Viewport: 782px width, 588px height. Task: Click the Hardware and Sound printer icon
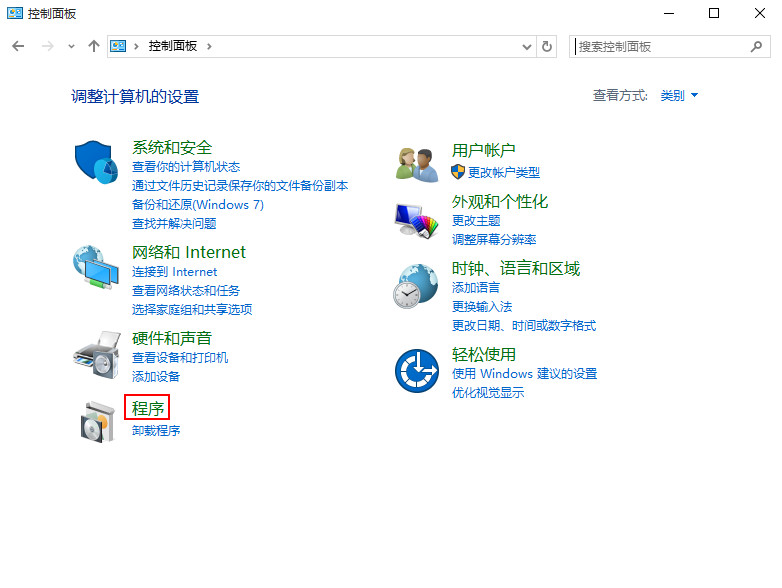pos(97,355)
